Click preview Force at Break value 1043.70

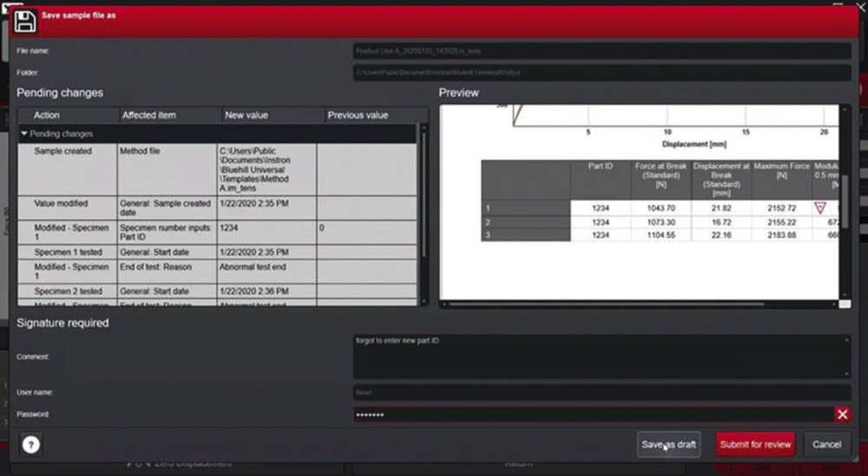click(661, 208)
